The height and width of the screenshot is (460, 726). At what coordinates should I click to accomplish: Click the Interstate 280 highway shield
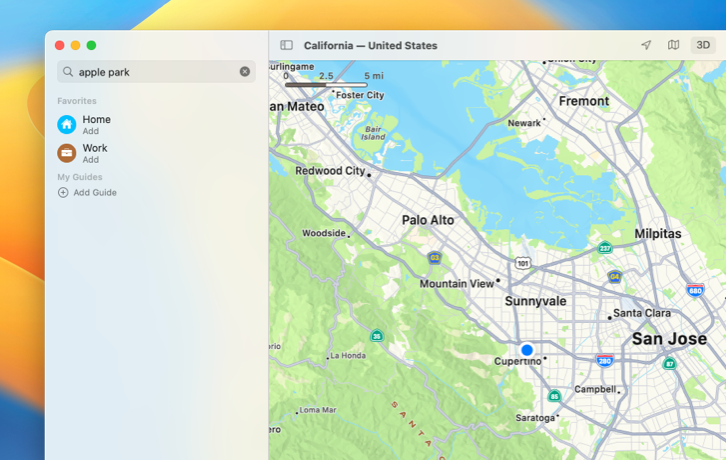(x=605, y=360)
